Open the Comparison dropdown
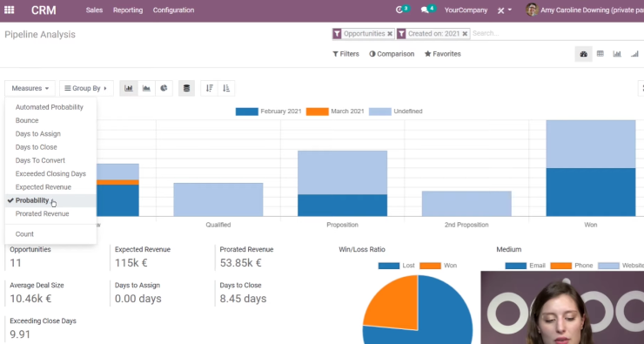This screenshot has height=344, width=644. tap(392, 54)
